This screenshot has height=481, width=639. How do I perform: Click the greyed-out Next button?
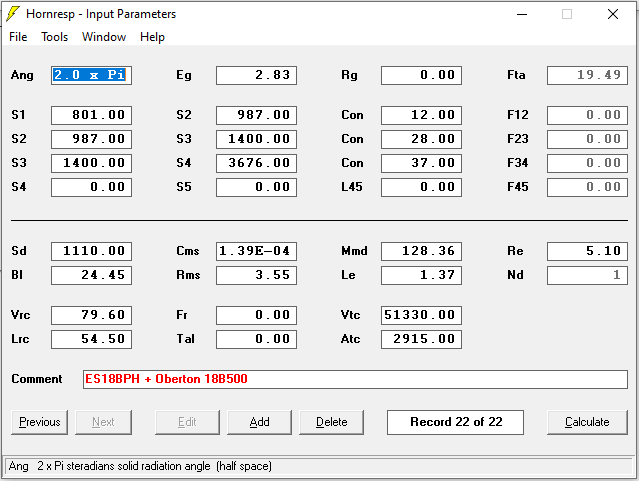pyautogui.click(x=103, y=422)
